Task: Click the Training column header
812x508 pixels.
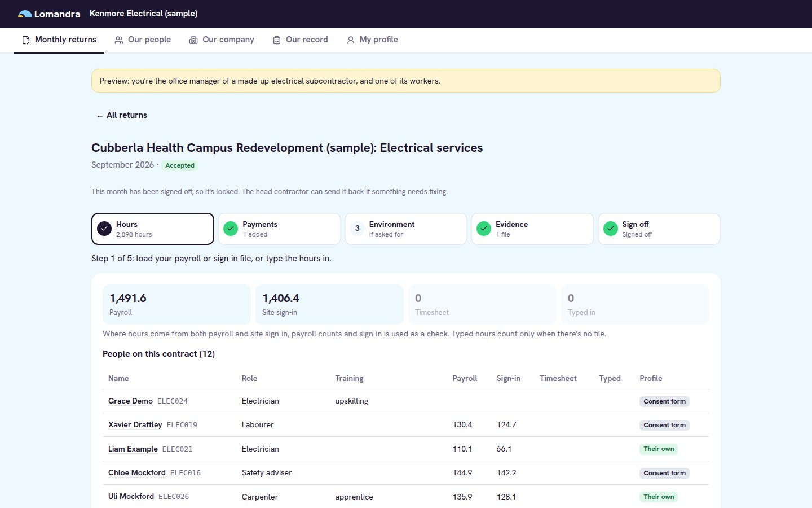Action: (349, 379)
